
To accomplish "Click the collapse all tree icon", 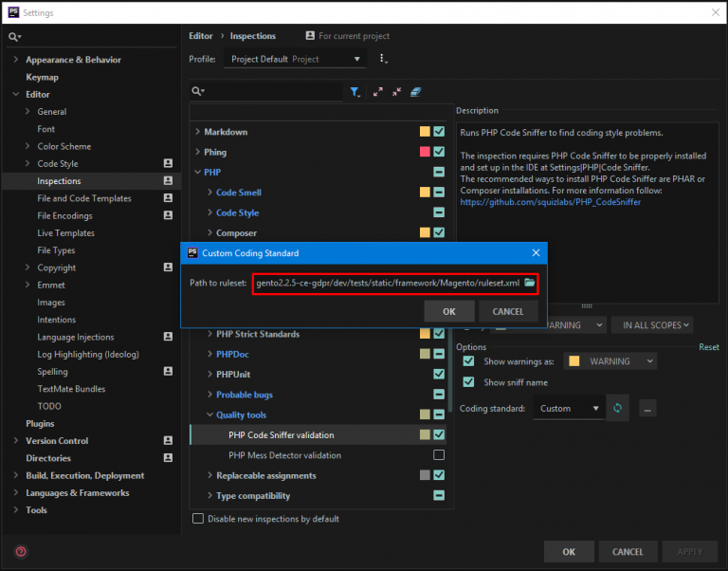I will [396, 92].
